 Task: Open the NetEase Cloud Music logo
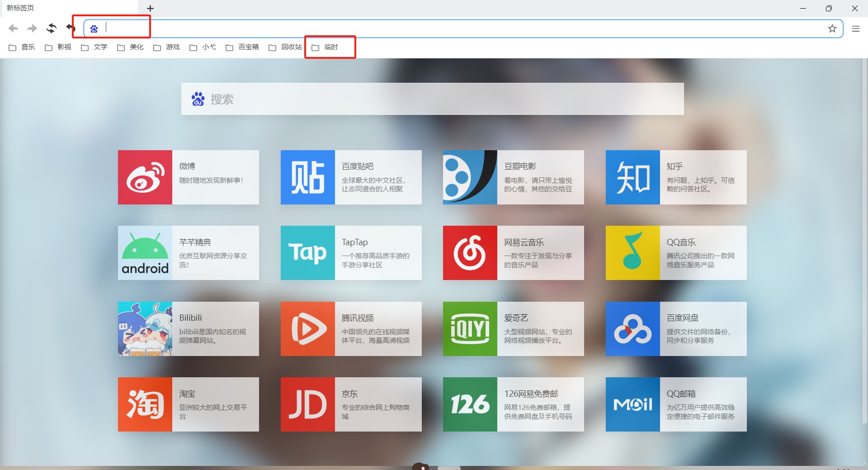click(x=470, y=253)
